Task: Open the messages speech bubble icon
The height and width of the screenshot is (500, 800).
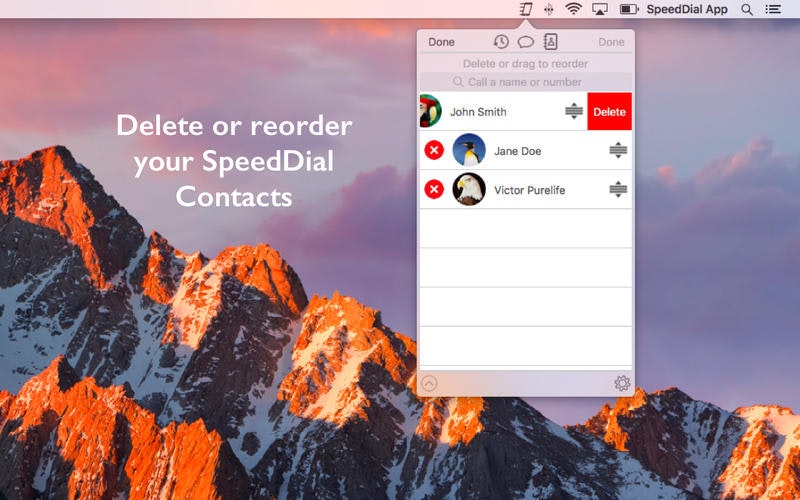Action: tap(526, 42)
